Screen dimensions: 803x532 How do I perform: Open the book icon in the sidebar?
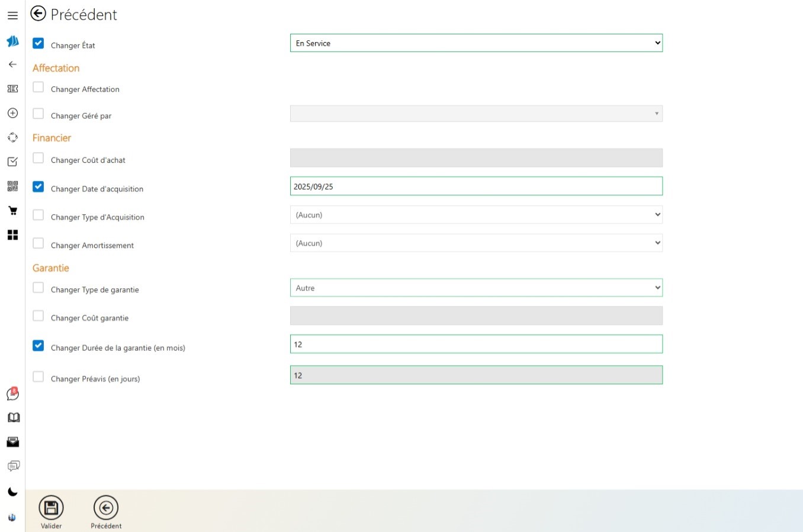click(x=13, y=418)
